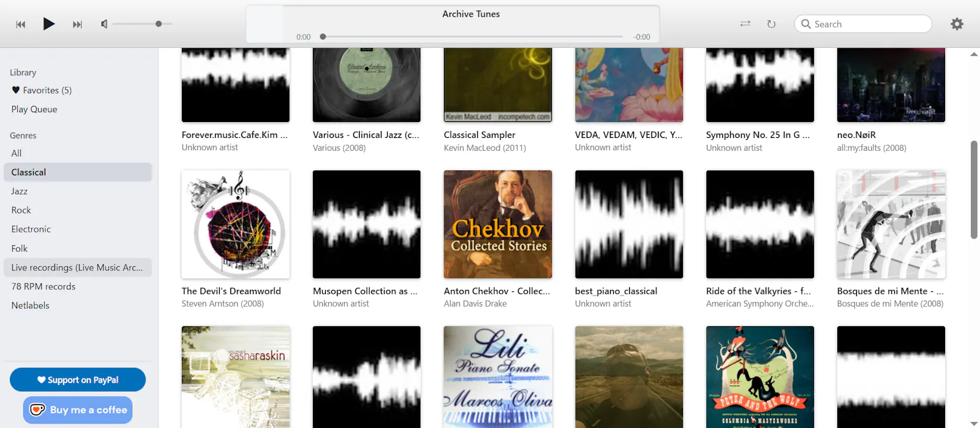Click 'Alan Davis Drake' artist text
Image resolution: width=980 pixels, height=428 pixels.
475,304
